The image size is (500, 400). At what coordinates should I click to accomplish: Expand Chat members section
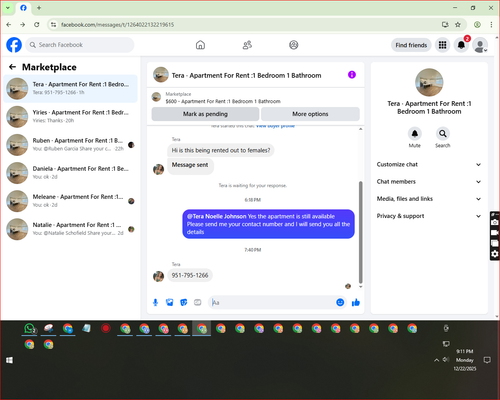click(x=429, y=182)
